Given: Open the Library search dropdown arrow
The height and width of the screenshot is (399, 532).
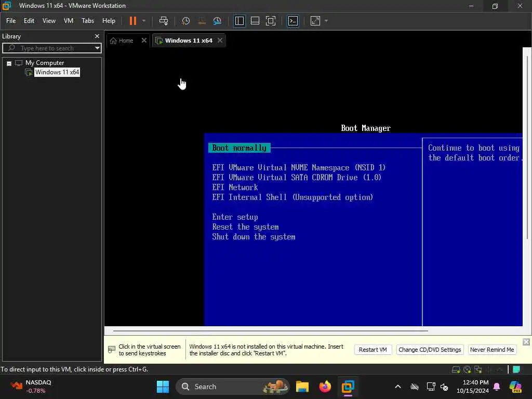Looking at the screenshot, I should tap(97, 48).
